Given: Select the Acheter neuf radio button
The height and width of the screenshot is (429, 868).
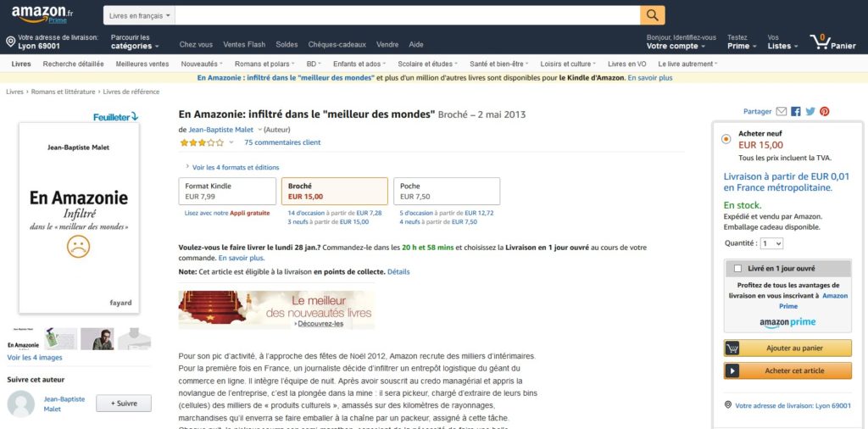Looking at the screenshot, I should click(726, 139).
